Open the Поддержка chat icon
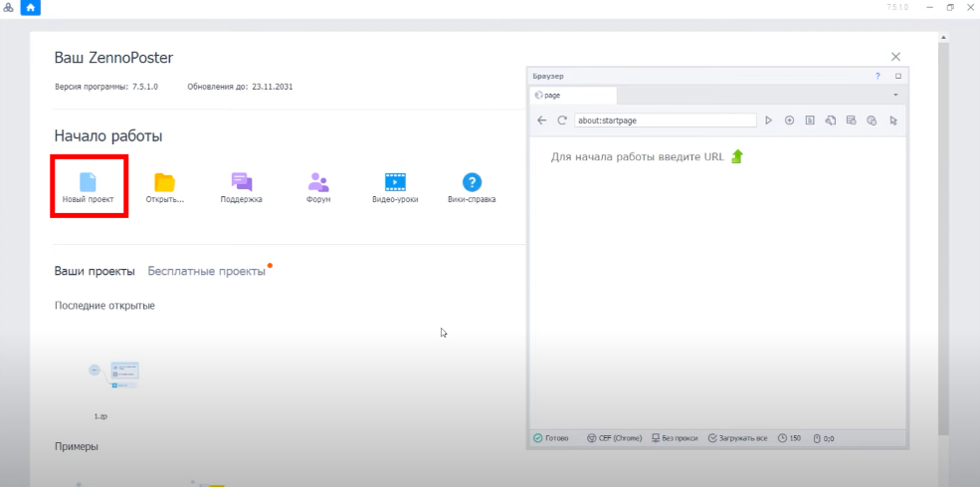 click(241, 182)
